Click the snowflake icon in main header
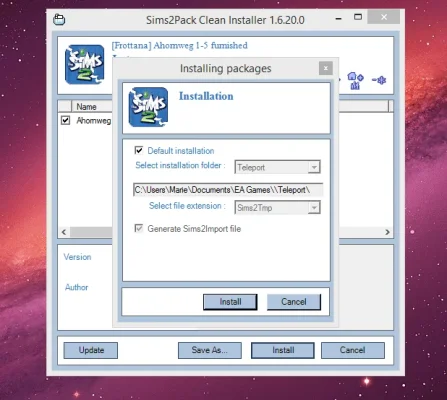The width and height of the screenshot is (447, 400). [x=379, y=80]
